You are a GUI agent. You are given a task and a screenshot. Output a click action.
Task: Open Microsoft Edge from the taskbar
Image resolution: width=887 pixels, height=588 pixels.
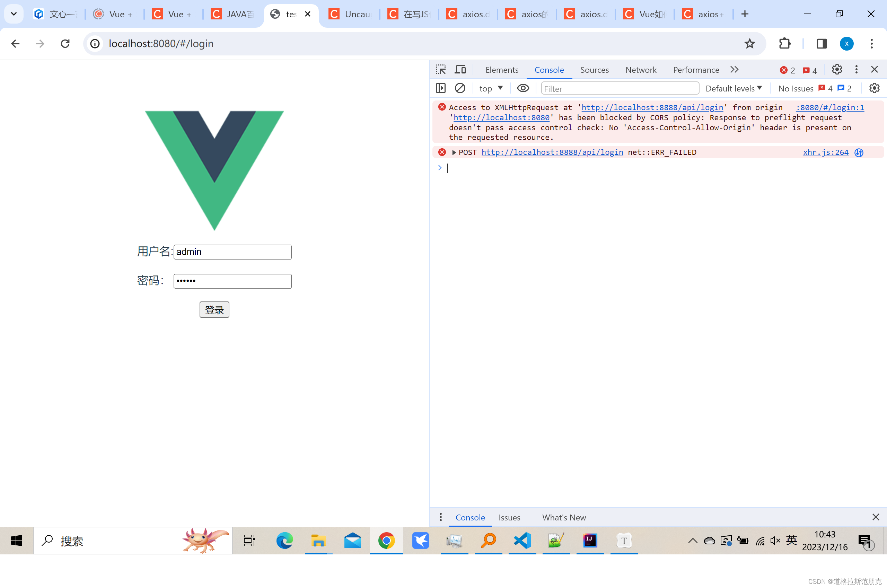[x=284, y=541]
